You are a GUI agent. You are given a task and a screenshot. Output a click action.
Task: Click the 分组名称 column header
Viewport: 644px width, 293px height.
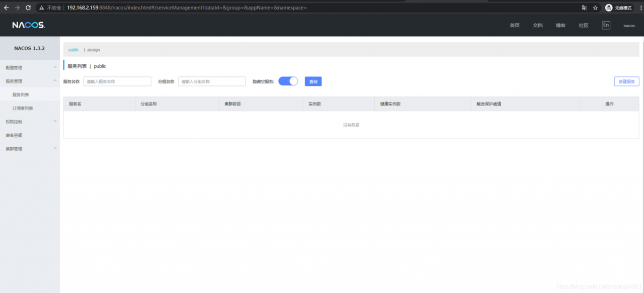[148, 104]
